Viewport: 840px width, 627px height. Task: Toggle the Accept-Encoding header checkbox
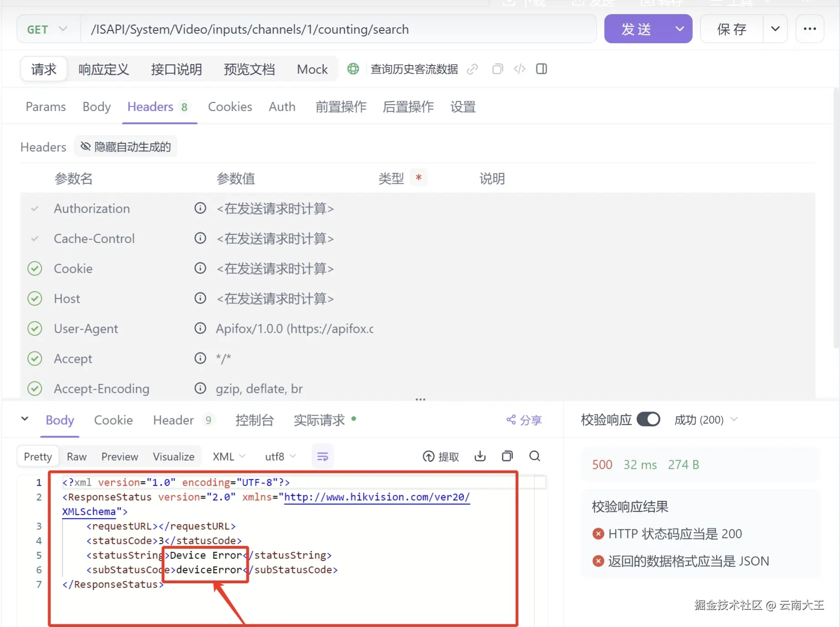[x=35, y=389]
